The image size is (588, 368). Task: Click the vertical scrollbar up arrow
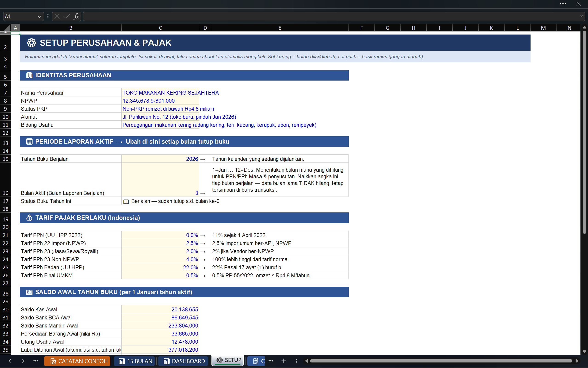584,28
